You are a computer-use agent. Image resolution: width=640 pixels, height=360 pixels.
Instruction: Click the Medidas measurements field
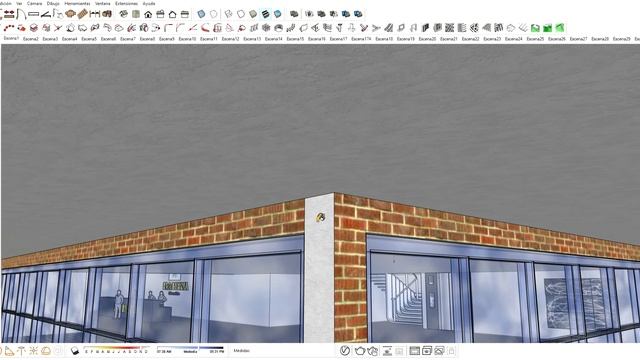(x=242, y=351)
